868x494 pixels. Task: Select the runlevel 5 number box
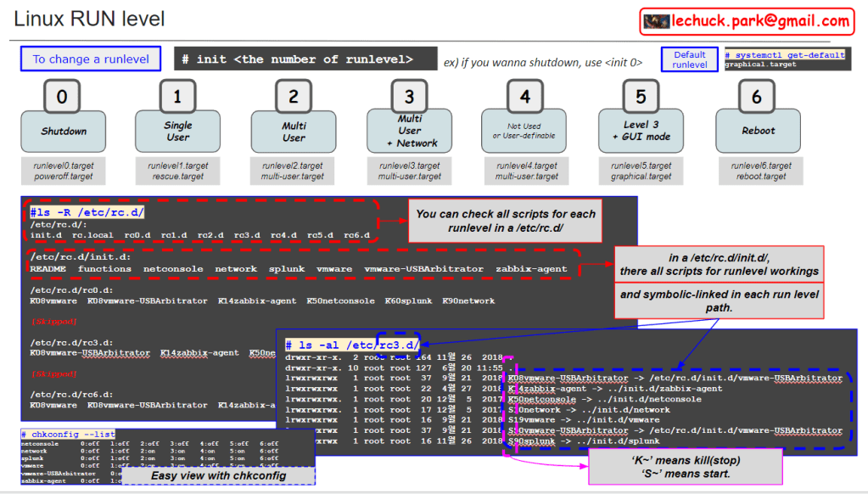click(x=641, y=97)
